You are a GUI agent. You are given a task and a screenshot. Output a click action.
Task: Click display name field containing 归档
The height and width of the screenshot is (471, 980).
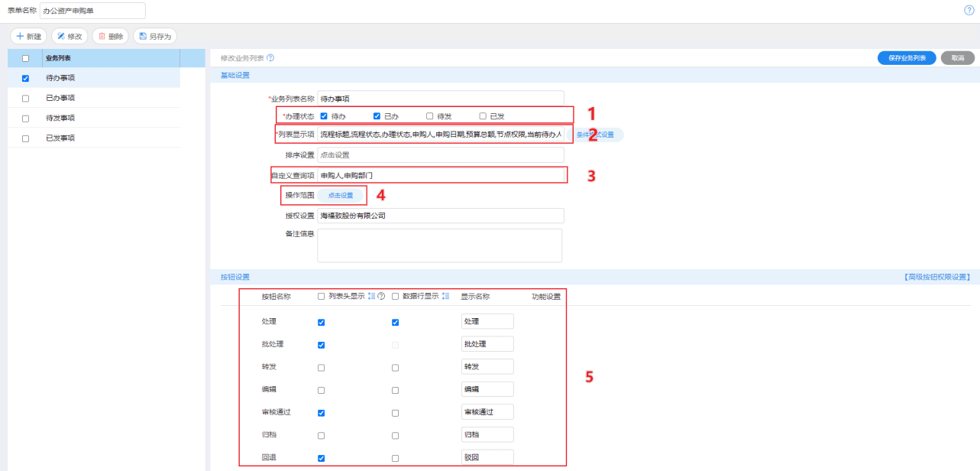(x=487, y=435)
